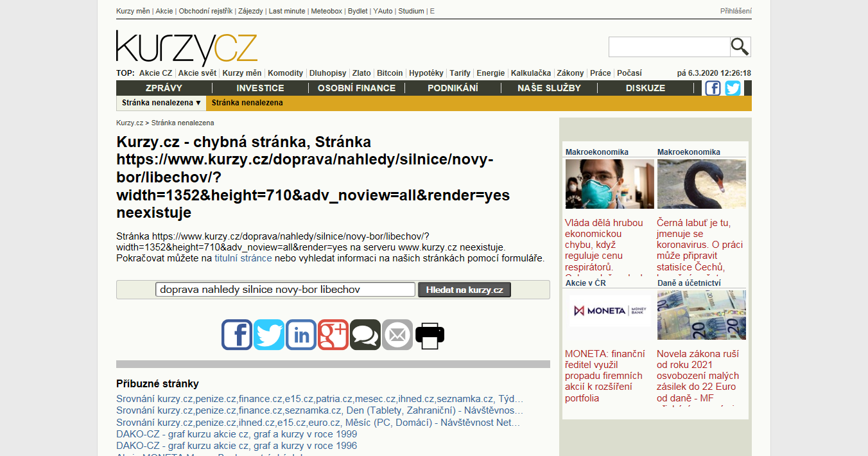The height and width of the screenshot is (456, 868).
Task: Open 'Komodity' in TOP row
Action: point(285,73)
